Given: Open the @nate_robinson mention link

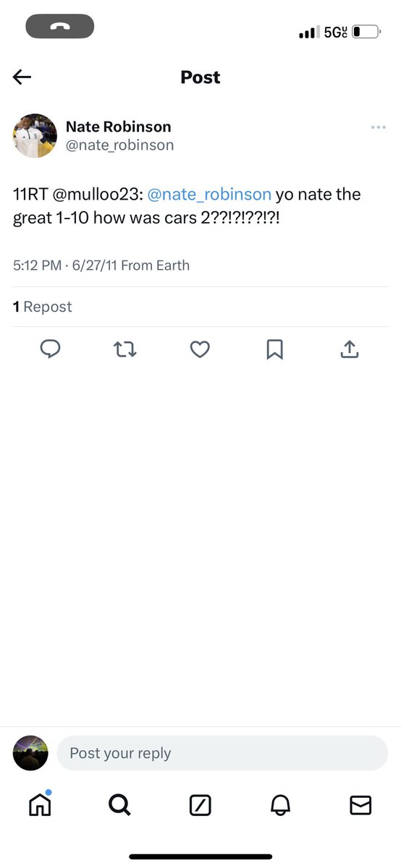Looking at the screenshot, I should tap(209, 195).
